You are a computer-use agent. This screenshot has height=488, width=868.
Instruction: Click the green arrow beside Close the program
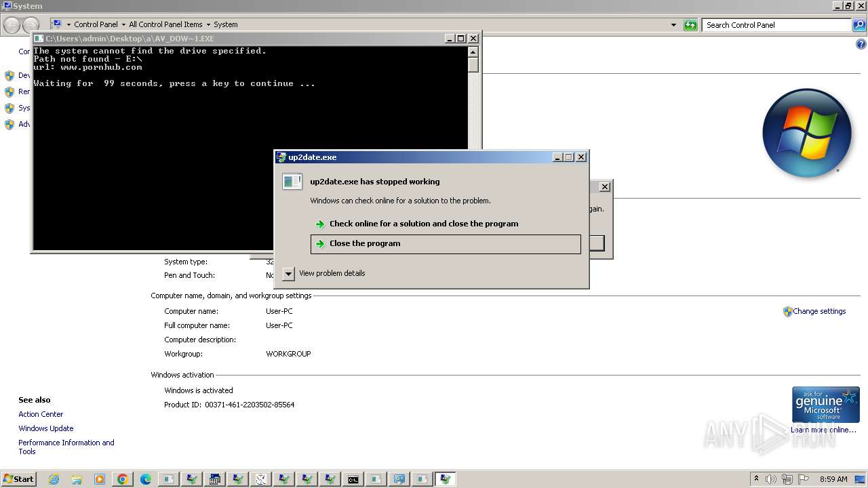[x=320, y=244]
